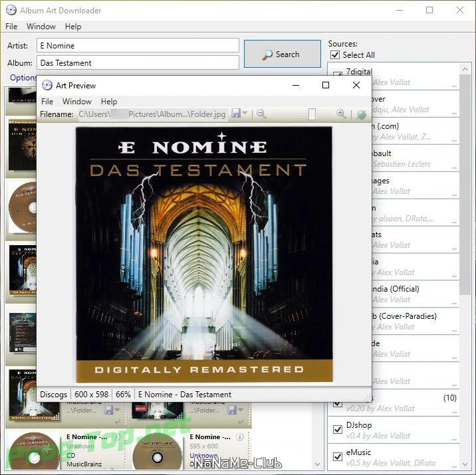Open the Options link below the Album field
476x475 pixels.
(23, 78)
